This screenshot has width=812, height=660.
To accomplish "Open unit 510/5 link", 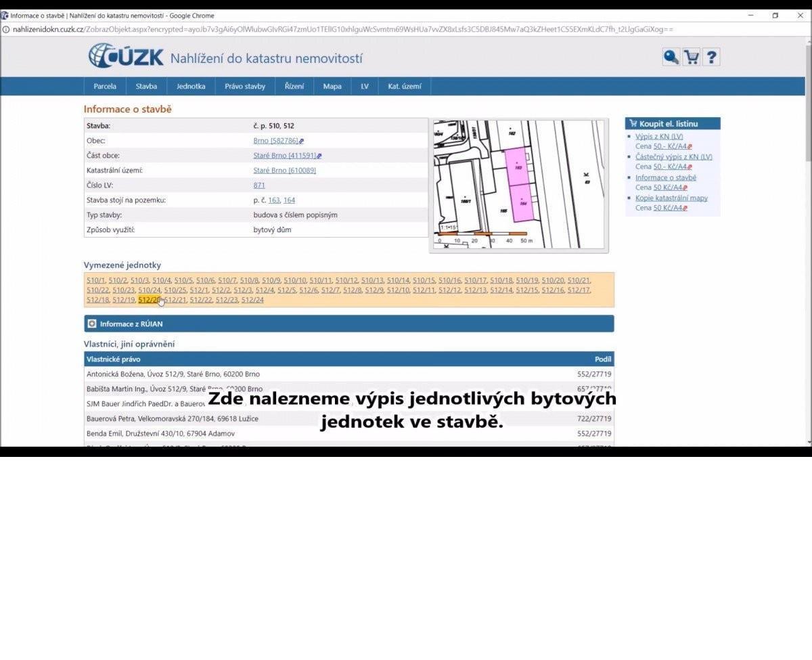I will point(183,280).
